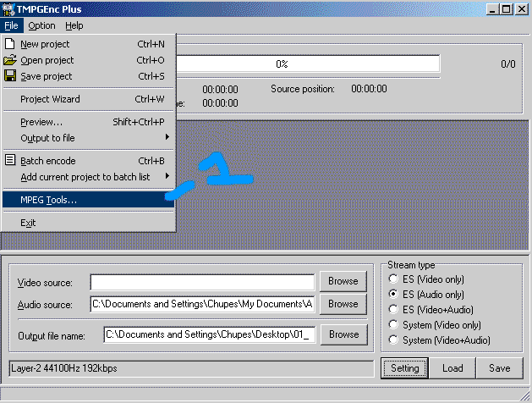Minimize the TMPGEnc Plus window
Viewport: 532px width, 403px height.
click(492, 9)
